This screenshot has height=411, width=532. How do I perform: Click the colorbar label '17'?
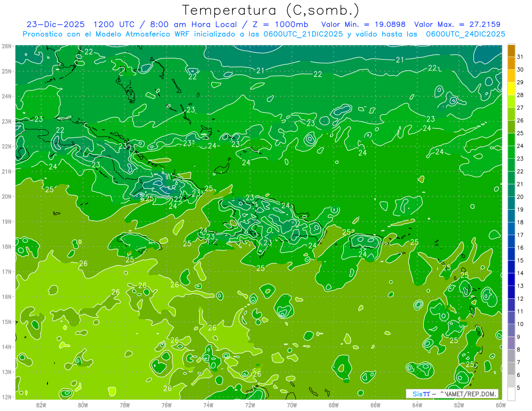tap(520, 235)
